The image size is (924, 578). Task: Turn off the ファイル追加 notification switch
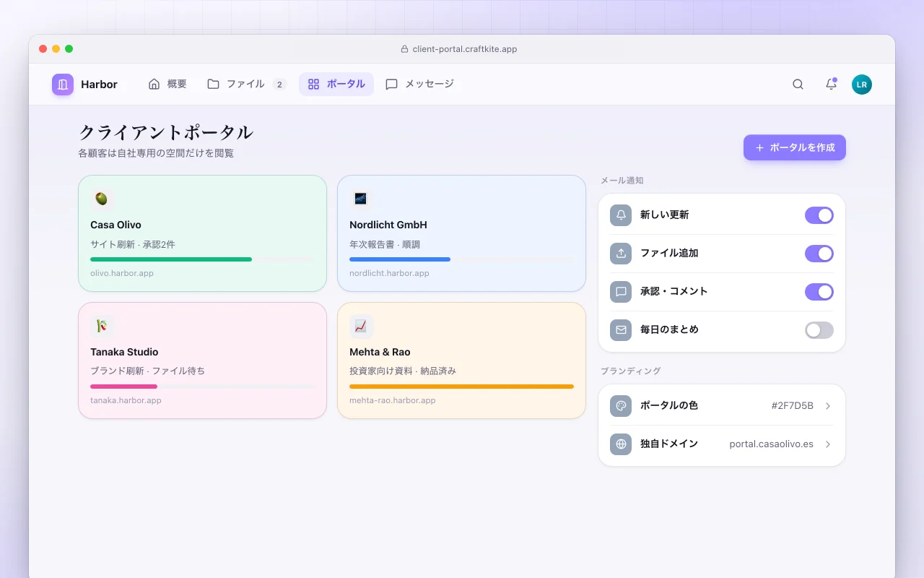point(819,254)
